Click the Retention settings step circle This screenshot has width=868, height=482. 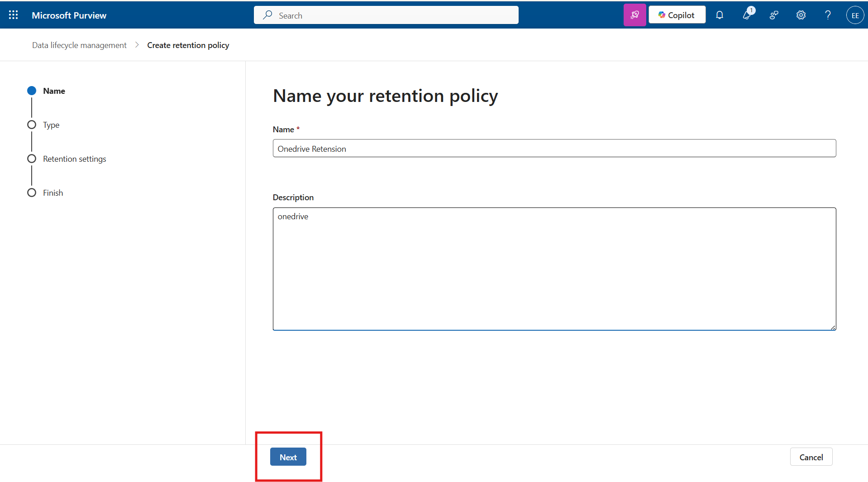coord(31,159)
